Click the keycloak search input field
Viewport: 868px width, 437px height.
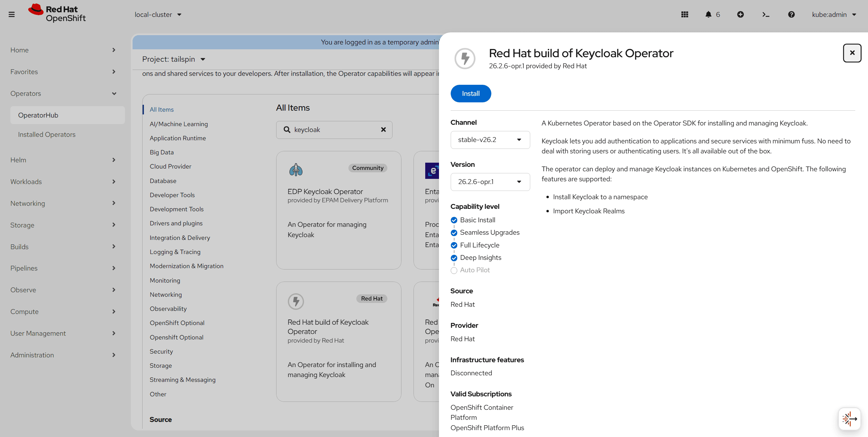click(x=334, y=130)
